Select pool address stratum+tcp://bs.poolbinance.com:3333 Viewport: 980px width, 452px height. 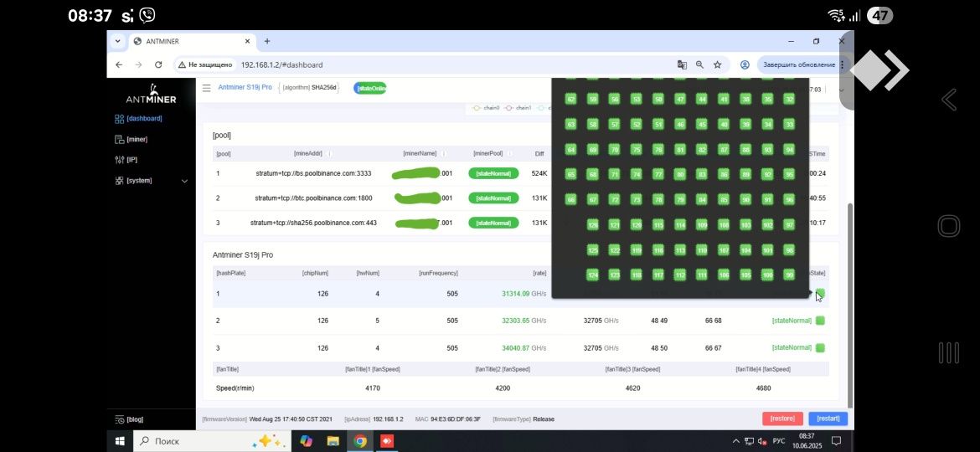[x=314, y=173]
